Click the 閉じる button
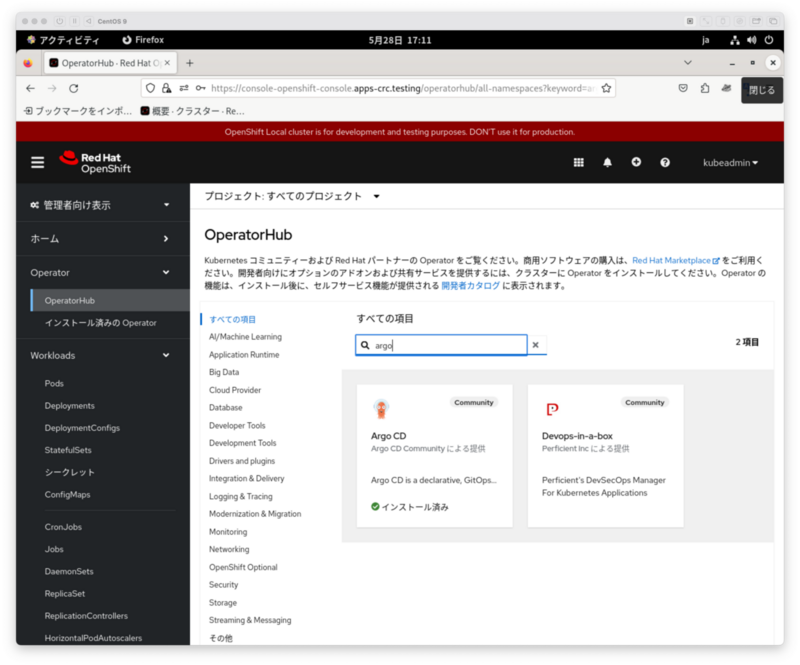 [762, 90]
